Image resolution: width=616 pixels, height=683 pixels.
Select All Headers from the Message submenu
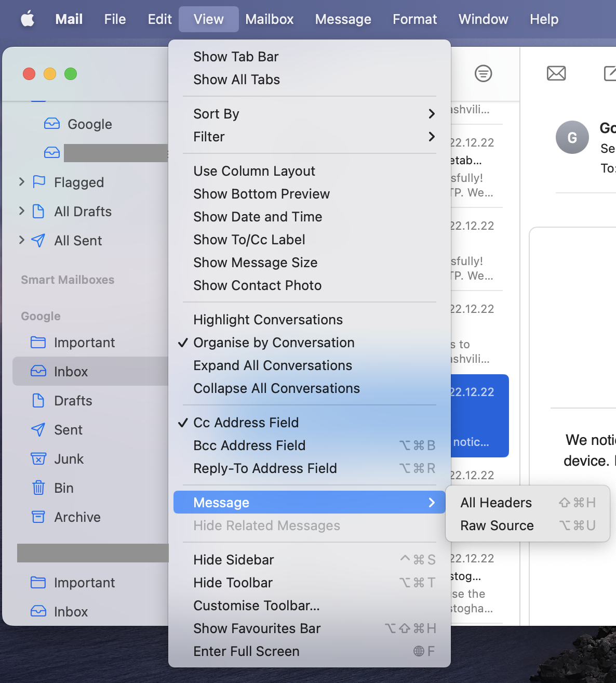pos(496,502)
